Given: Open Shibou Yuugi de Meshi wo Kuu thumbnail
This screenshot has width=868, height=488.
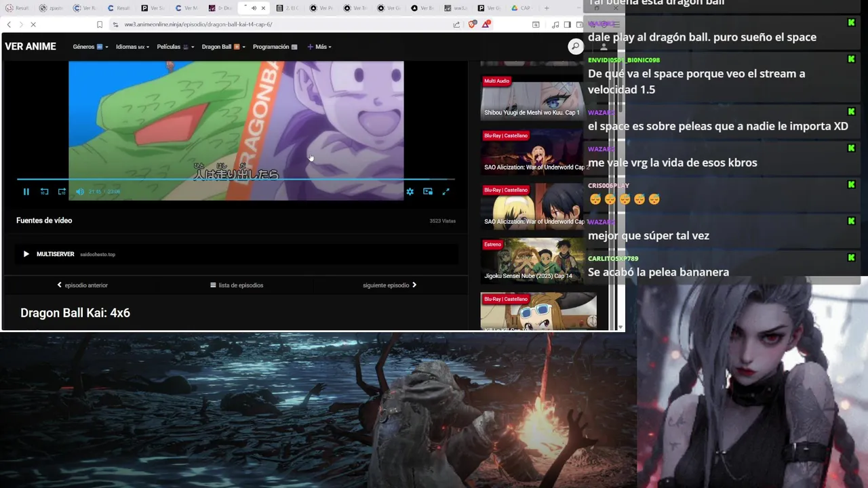Looking at the screenshot, I should point(532,98).
